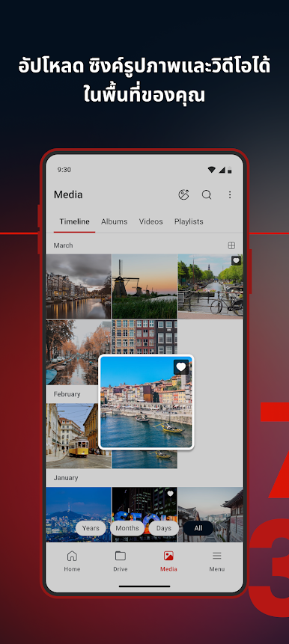Open the camera upload sync icon
This screenshot has width=289, height=644.
point(183,194)
